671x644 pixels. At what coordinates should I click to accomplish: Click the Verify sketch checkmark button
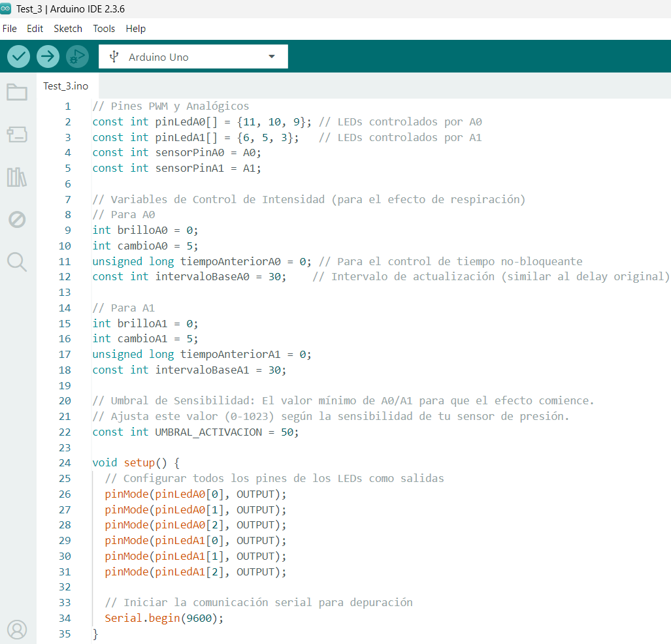19,57
